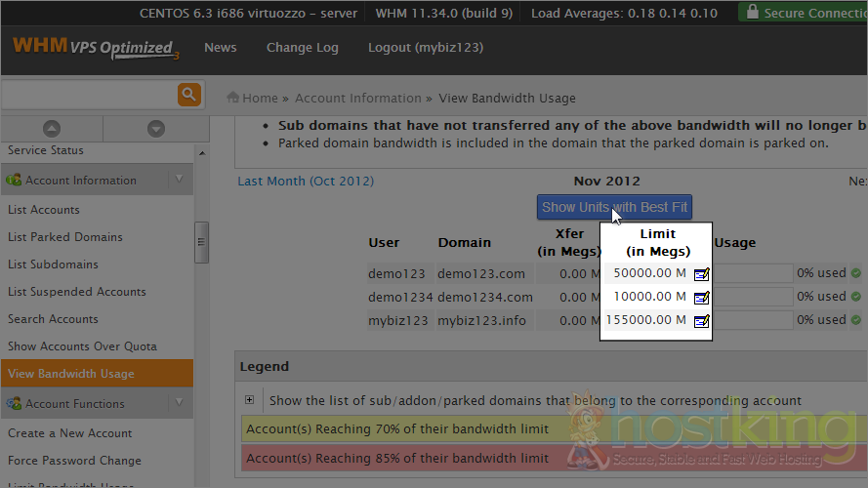Click the sidebar scroll-down arrow icon
Viewport: 868px width, 488px height.
click(155, 129)
